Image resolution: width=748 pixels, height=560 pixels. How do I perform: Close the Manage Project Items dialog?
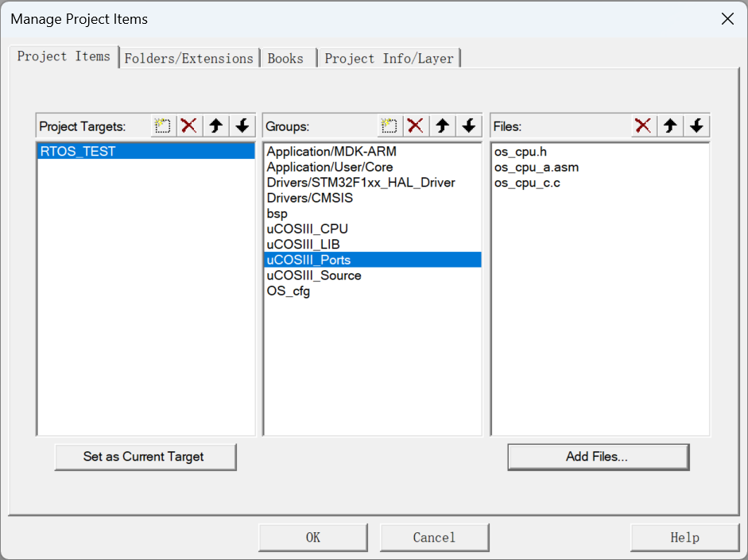727,19
